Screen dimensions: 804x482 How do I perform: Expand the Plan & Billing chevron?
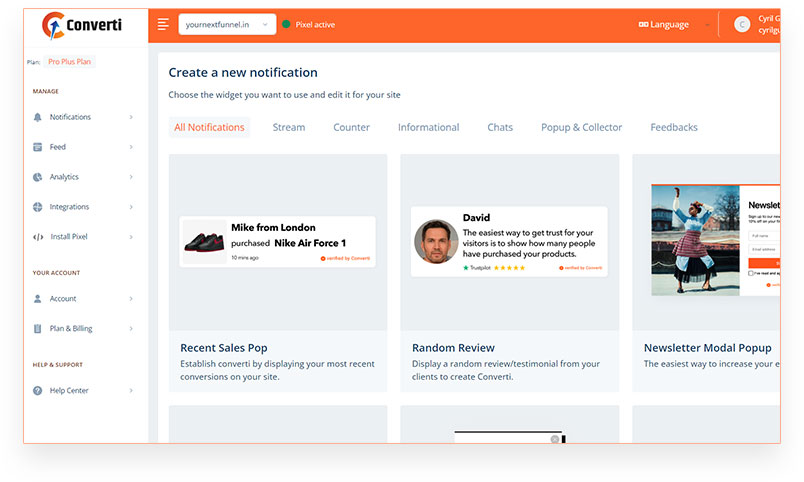click(131, 329)
